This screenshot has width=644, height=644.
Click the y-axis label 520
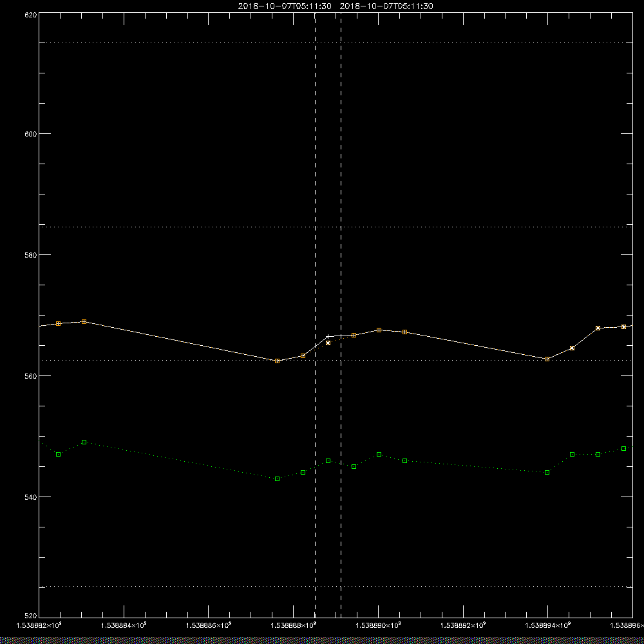point(31,616)
